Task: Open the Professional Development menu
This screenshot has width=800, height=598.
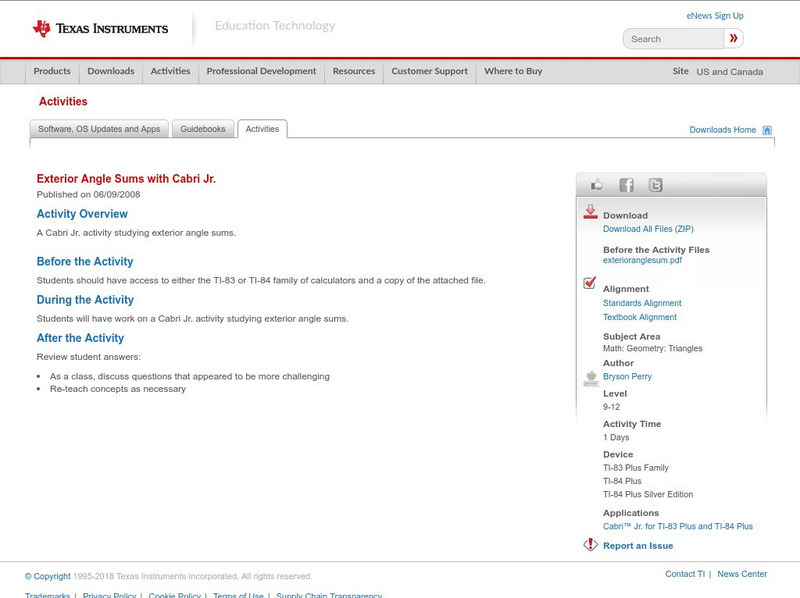Action: [x=261, y=72]
